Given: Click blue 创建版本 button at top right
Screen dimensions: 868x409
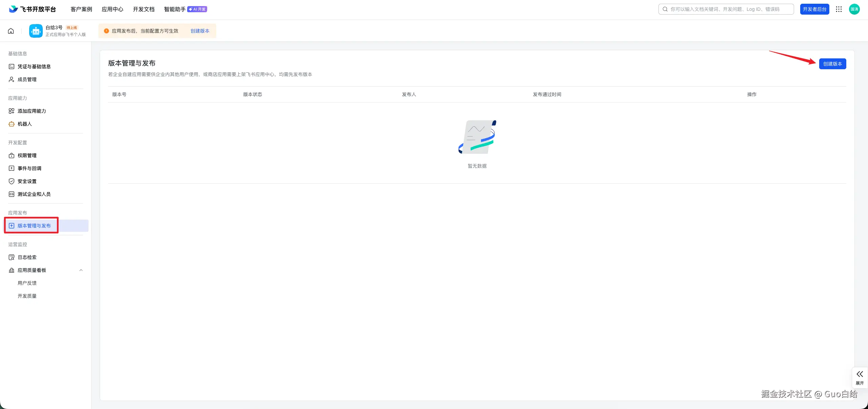Looking at the screenshot, I should [832, 64].
